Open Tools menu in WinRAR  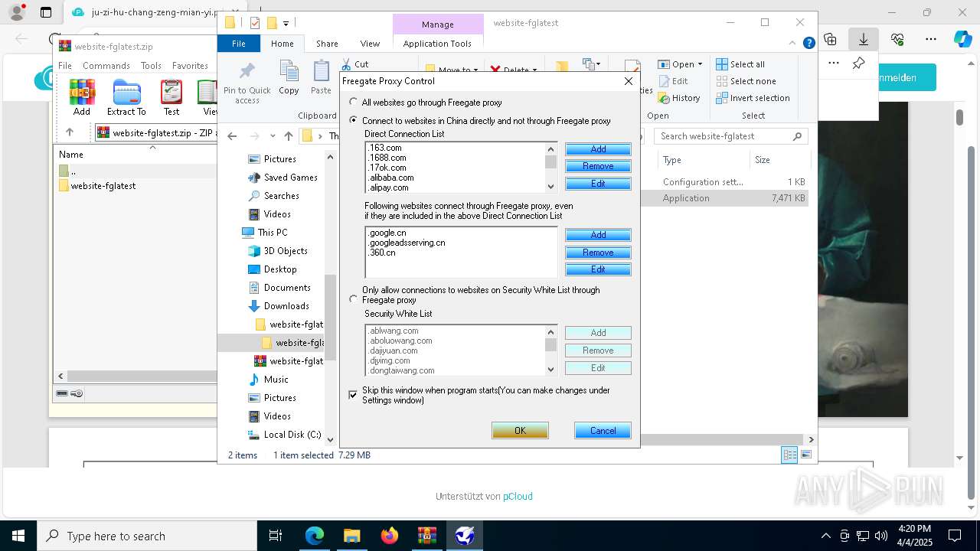(x=151, y=66)
